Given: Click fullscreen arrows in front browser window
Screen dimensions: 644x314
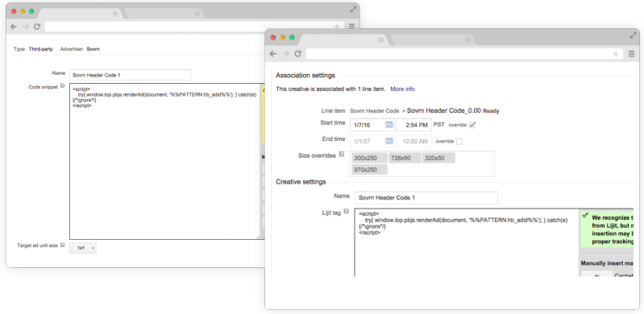Looking at the screenshot, I should 633,35.
